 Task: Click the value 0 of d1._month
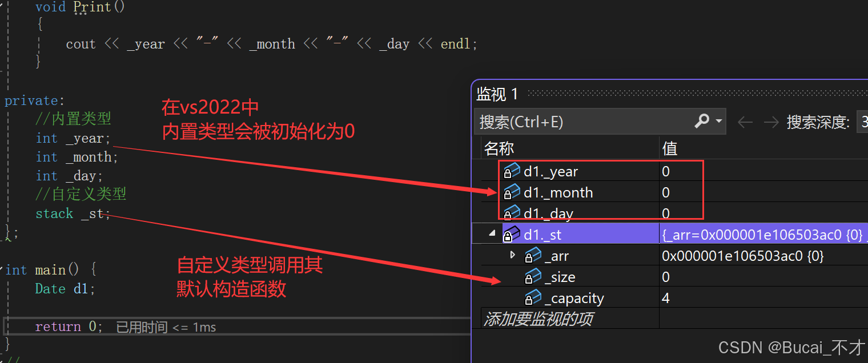[666, 192]
